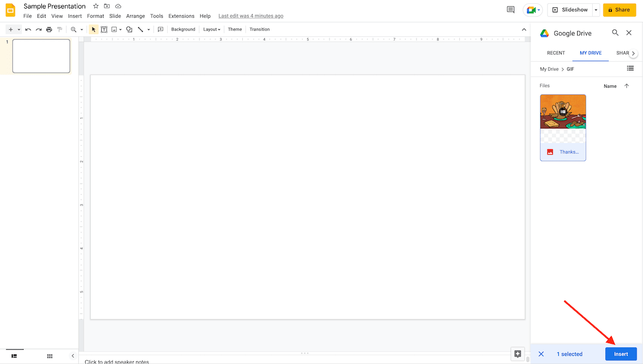Select the Text box tool

pos(104,29)
